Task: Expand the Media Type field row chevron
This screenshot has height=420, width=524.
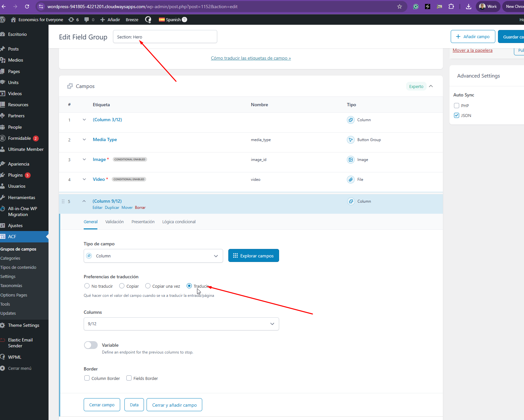Action: click(x=84, y=140)
